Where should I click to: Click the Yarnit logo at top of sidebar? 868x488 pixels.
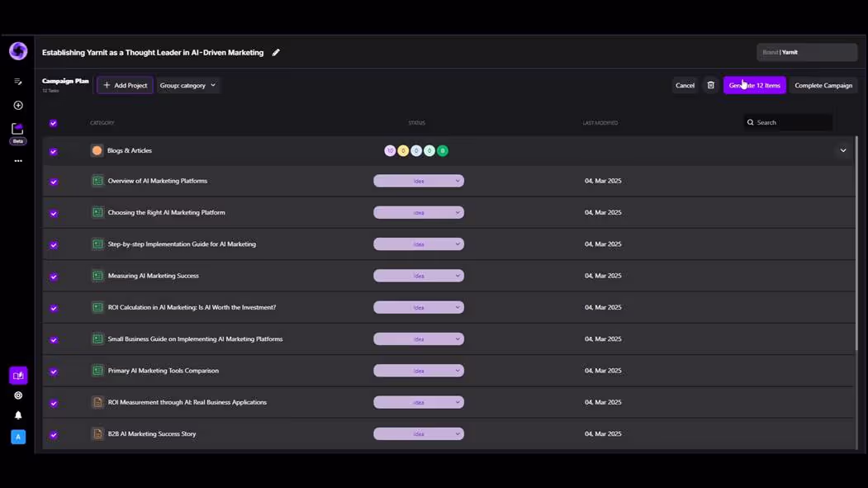click(18, 51)
